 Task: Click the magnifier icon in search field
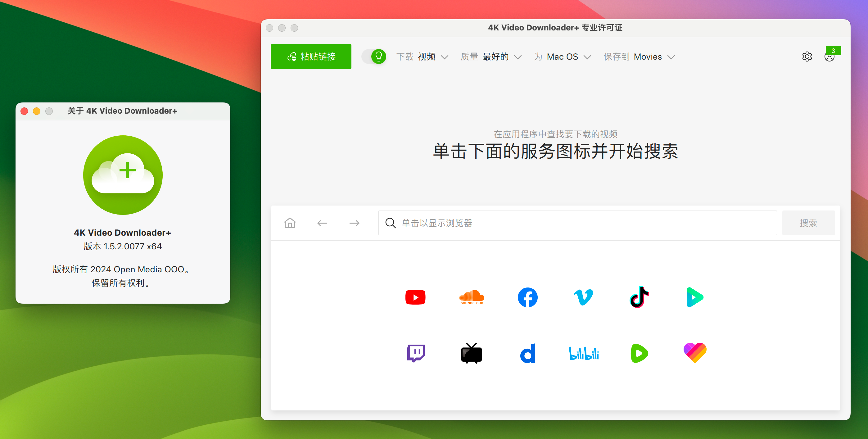pos(390,223)
